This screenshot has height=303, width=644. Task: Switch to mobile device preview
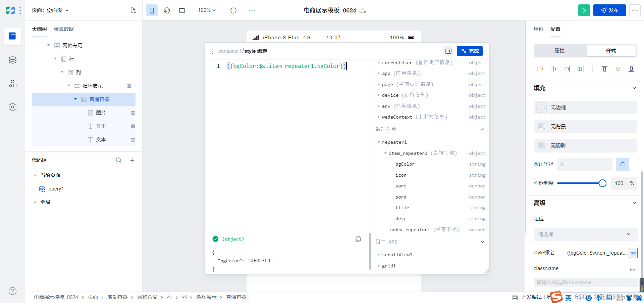click(x=152, y=10)
